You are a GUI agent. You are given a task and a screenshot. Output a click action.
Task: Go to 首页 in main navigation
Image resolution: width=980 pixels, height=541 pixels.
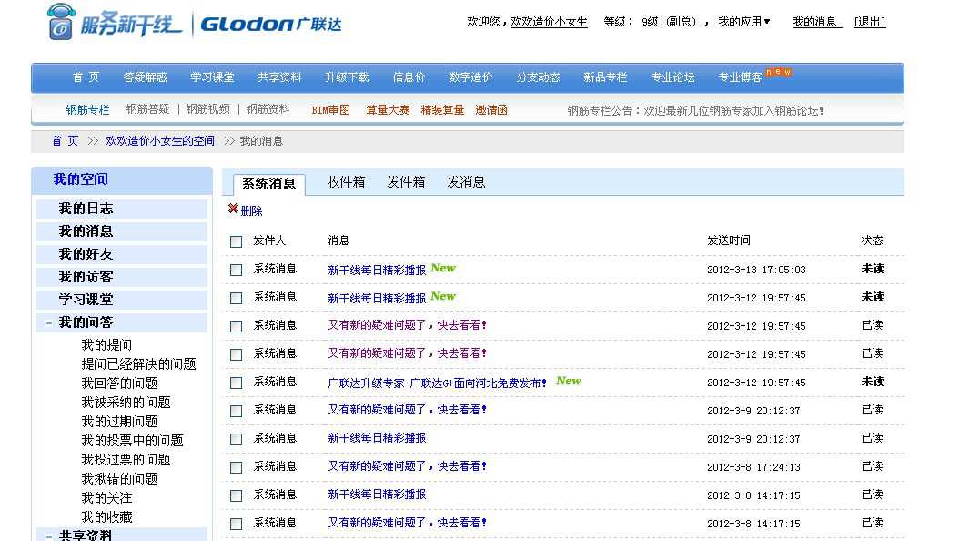tap(86, 77)
